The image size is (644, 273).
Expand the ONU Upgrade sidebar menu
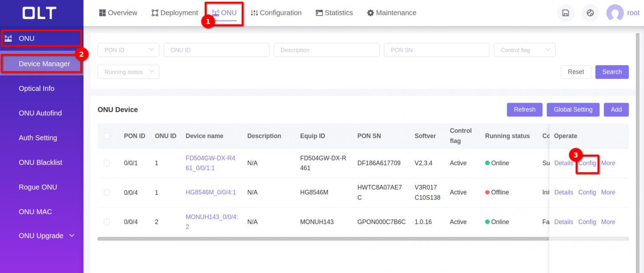(x=42, y=236)
